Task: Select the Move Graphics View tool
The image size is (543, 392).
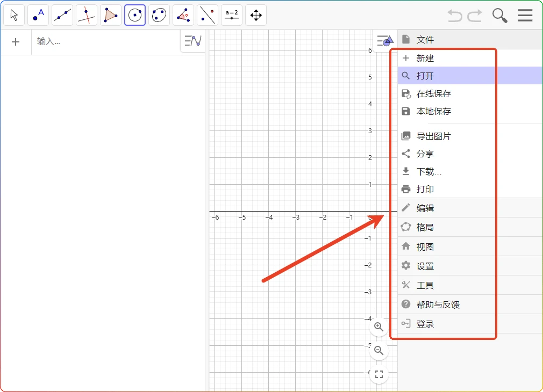Action: (x=255, y=15)
